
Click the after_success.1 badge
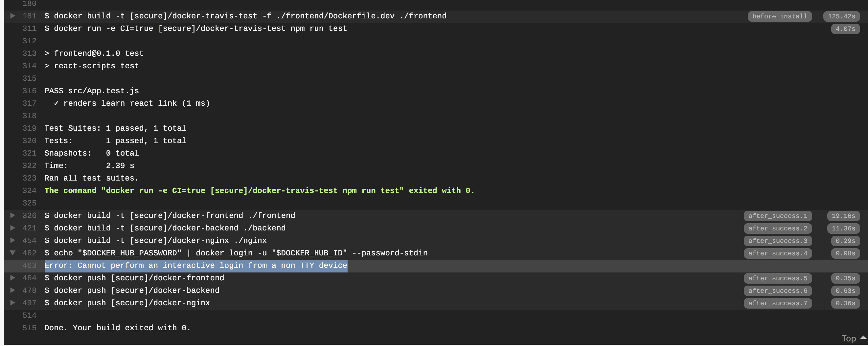pos(777,216)
